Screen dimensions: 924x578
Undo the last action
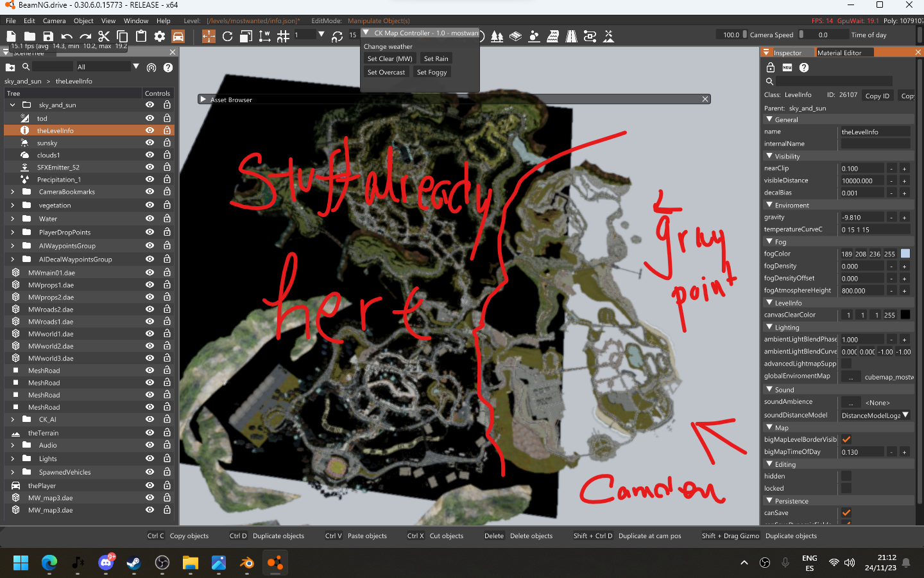(67, 37)
